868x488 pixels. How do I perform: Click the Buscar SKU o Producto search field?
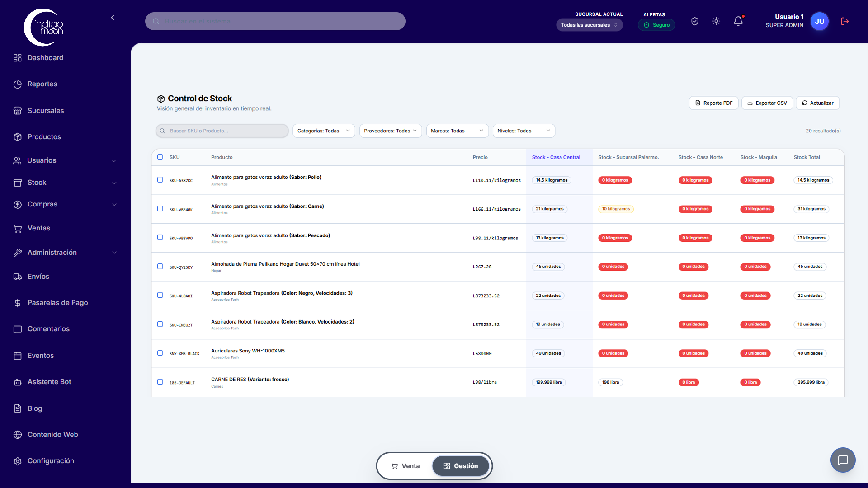click(x=222, y=131)
